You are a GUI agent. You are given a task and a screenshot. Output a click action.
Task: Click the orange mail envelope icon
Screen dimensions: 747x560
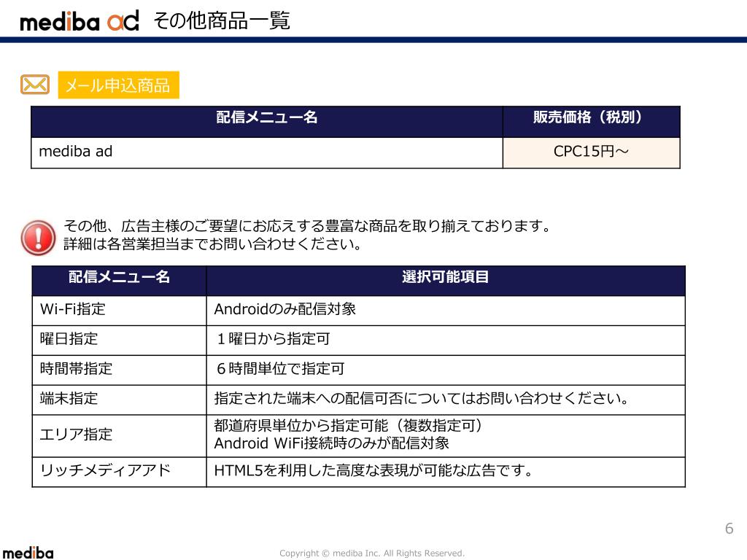(35, 85)
